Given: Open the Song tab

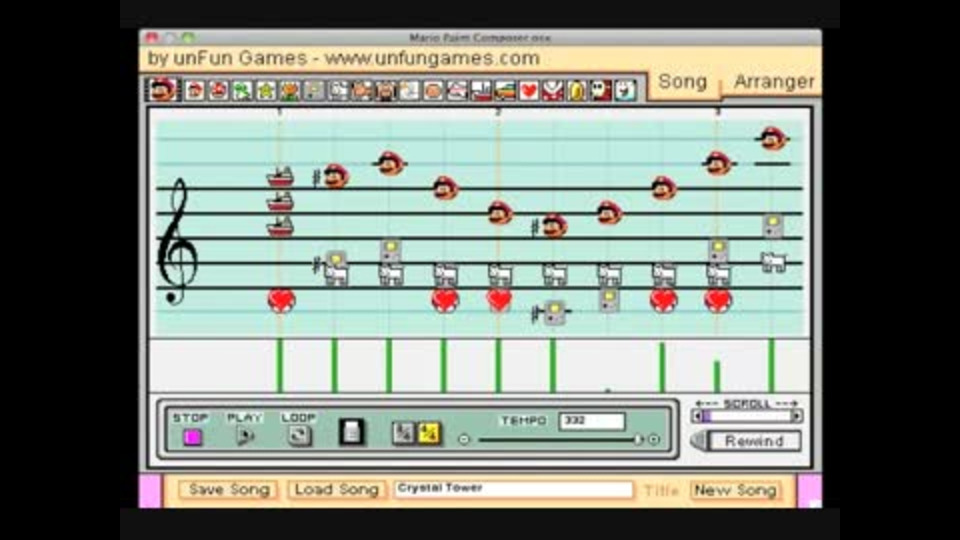Looking at the screenshot, I should [683, 81].
